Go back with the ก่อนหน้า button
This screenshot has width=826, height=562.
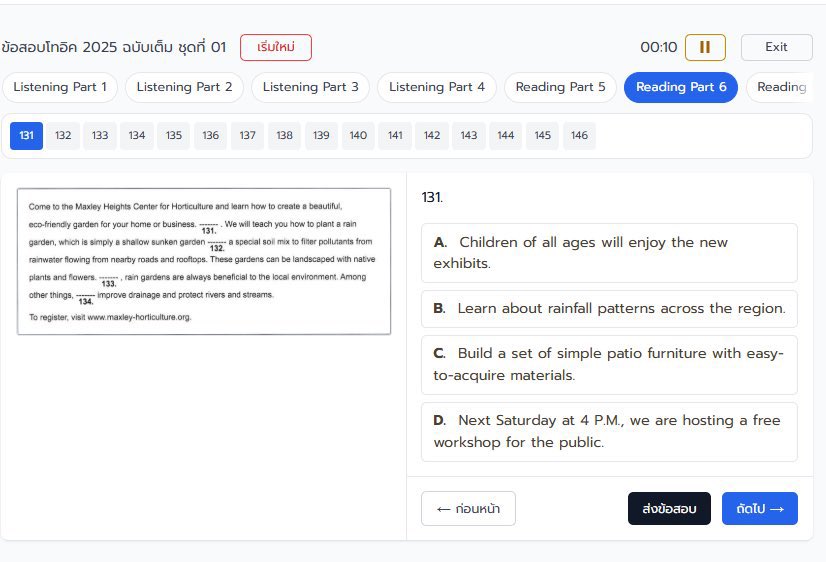pyautogui.click(x=468, y=509)
